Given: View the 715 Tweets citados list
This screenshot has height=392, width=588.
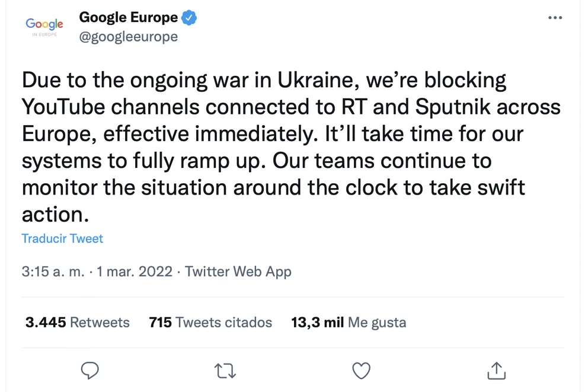Looking at the screenshot, I should pos(210,323).
